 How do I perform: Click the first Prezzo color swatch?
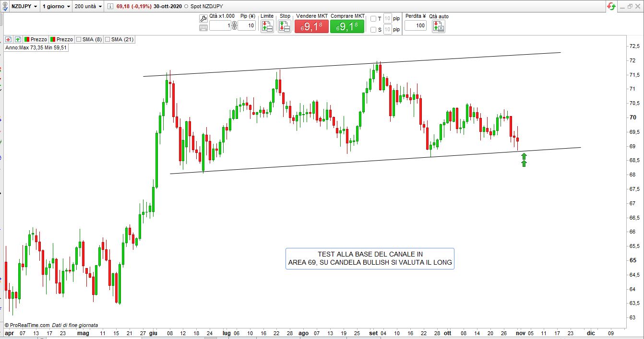point(27,39)
